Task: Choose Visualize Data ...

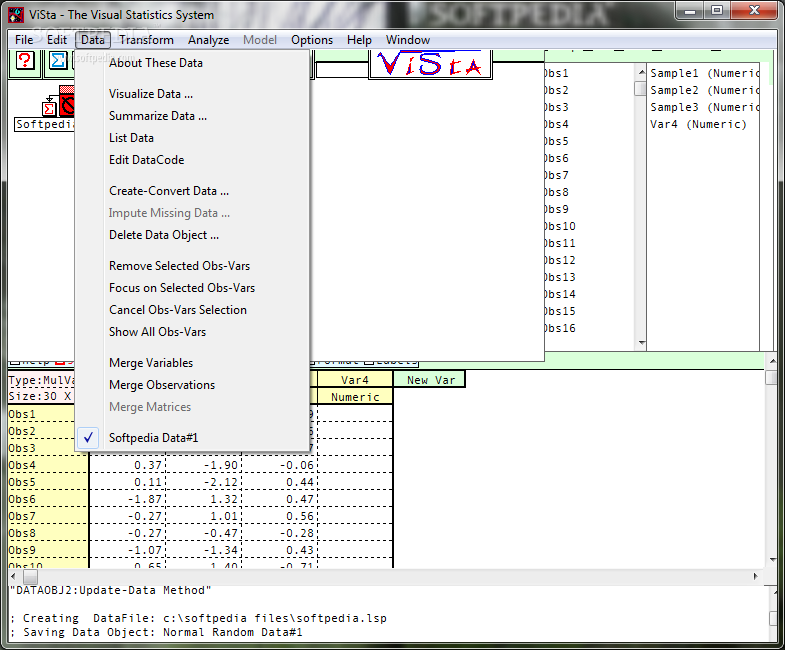Action: coord(192,94)
